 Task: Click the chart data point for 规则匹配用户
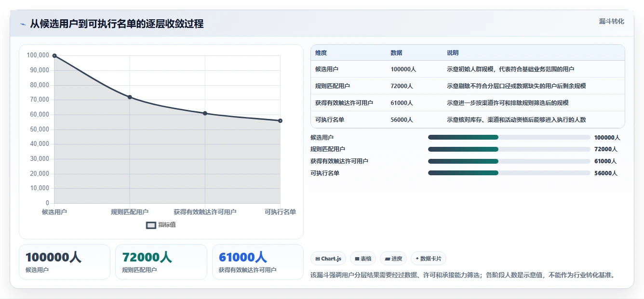[130, 97]
